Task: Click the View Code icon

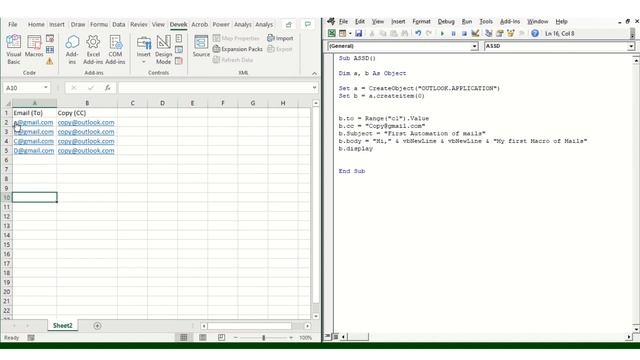Action: [179, 50]
